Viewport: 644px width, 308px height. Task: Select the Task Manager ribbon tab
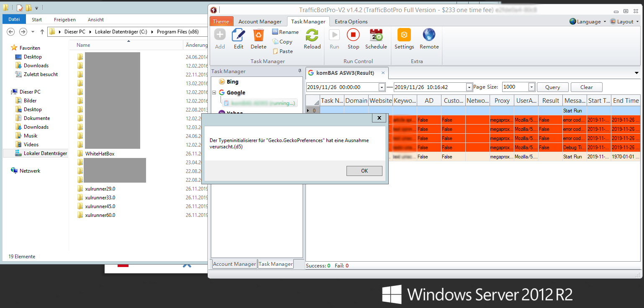tap(308, 21)
